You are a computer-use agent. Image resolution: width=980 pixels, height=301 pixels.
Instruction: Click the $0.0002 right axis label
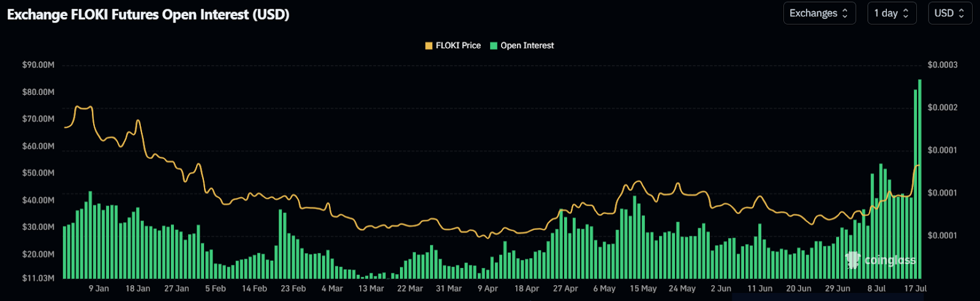click(x=942, y=108)
